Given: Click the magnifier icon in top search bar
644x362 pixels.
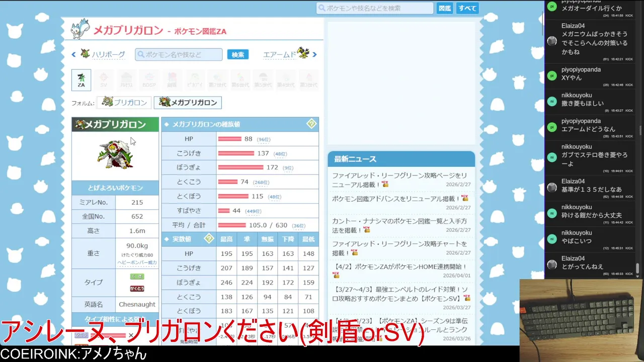Looking at the screenshot, I should pyautogui.click(x=322, y=8).
